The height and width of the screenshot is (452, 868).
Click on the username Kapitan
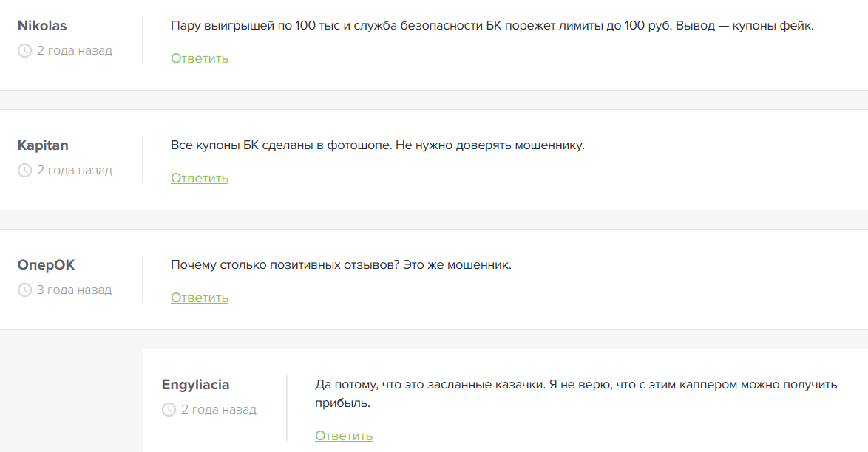pos(43,145)
